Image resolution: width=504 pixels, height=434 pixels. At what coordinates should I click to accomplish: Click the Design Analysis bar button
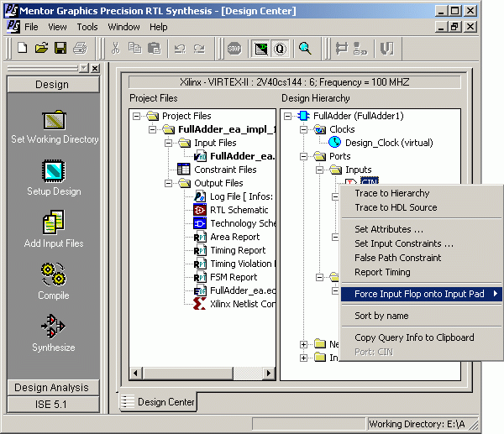coord(53,388)
